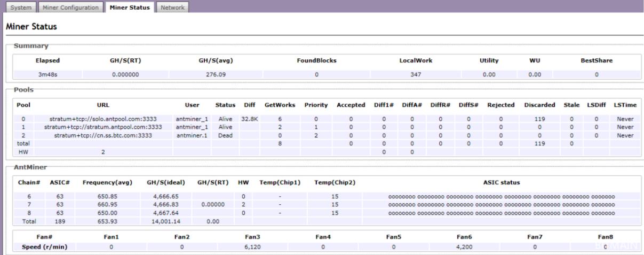
Task: Click the total GH/S(ideal) value 14,001.14
Action: (x=164, y=221)
